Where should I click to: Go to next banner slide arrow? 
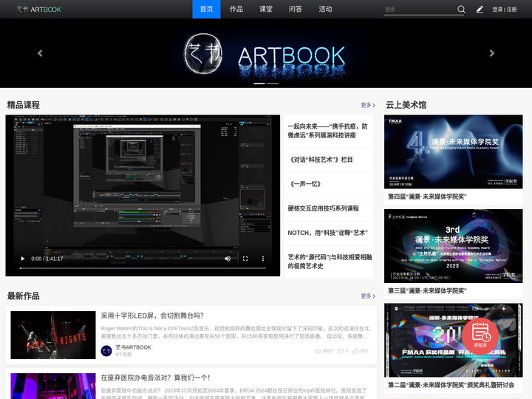click(491, 53)
